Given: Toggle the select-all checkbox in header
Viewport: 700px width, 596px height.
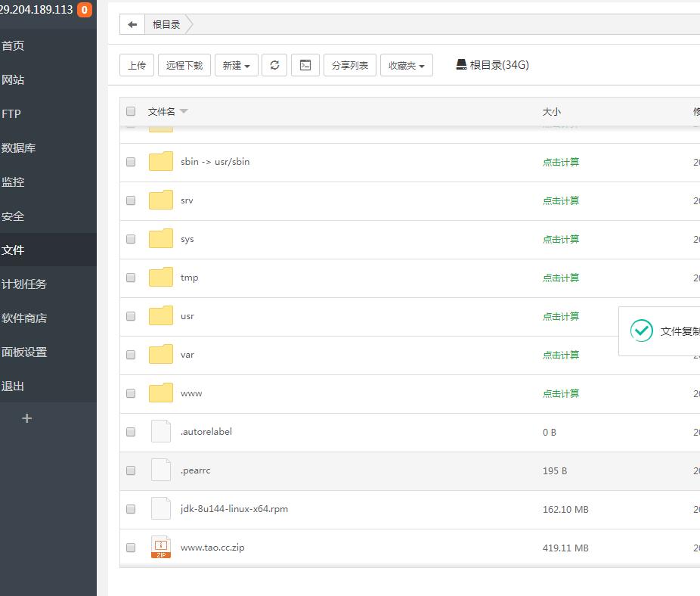Looking at the screenshot, I should point(131,111).
